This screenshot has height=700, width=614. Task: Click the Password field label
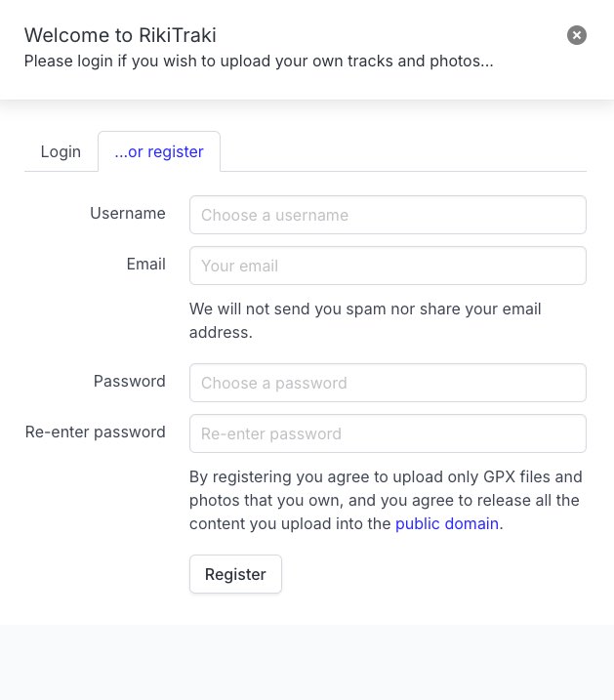click(130, 381)
